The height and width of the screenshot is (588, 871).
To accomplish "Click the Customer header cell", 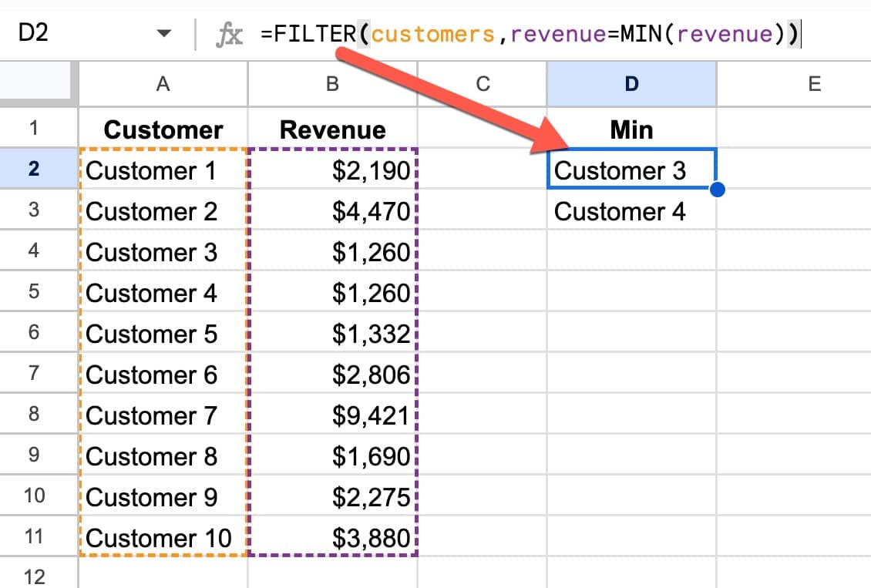I will pyautogui.click(x=163, y=129).
